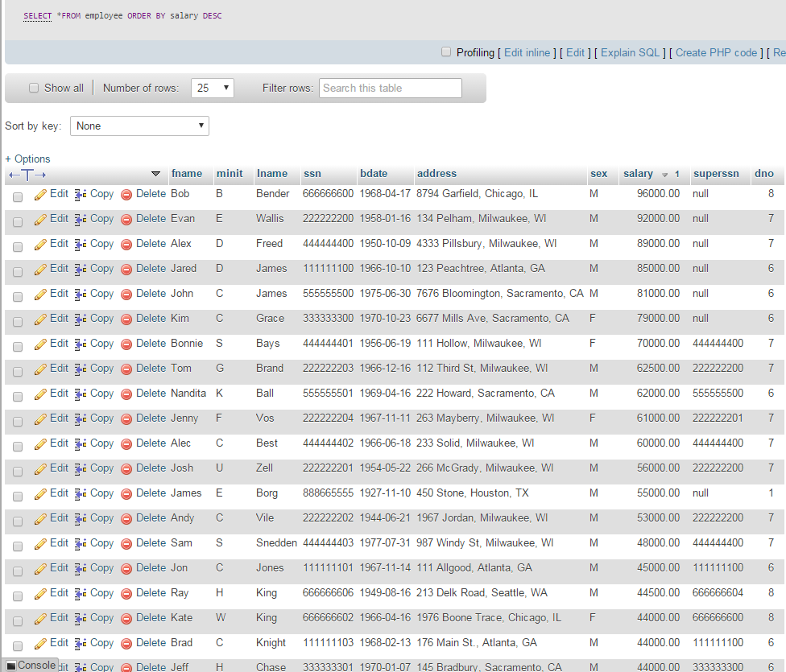Open the Number of rows dropdown
Screen dimensions: 786x672
213,89
